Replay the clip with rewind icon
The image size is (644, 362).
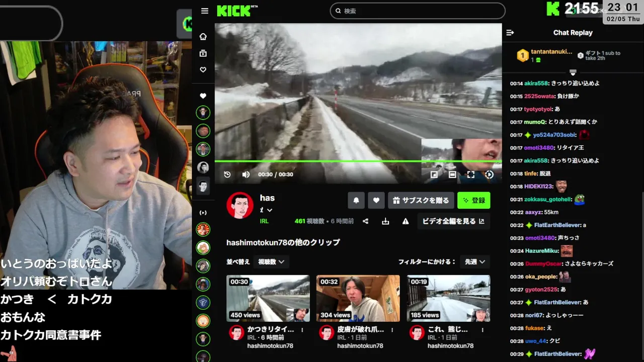point(227,174)
